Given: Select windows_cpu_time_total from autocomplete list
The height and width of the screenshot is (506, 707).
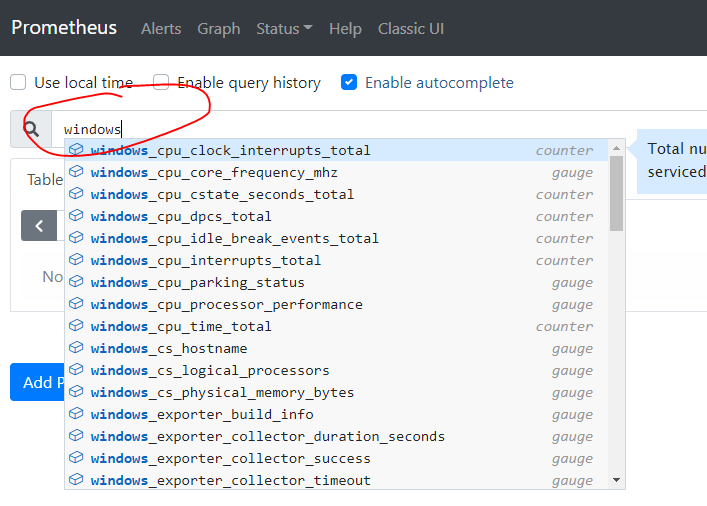Looking at the screenshot, I should click(180, 326).
